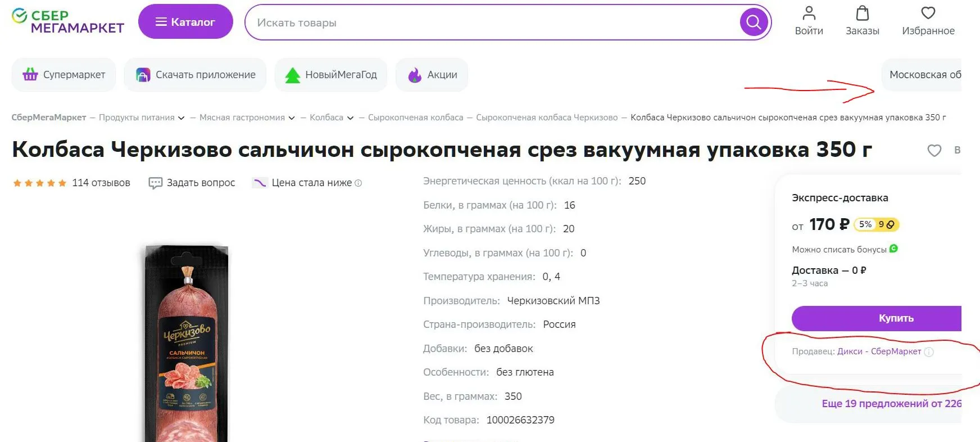Expand the Мясная гастрономия breadcrumb chevron
Screen dimensions: 980x442
(292, 118)
